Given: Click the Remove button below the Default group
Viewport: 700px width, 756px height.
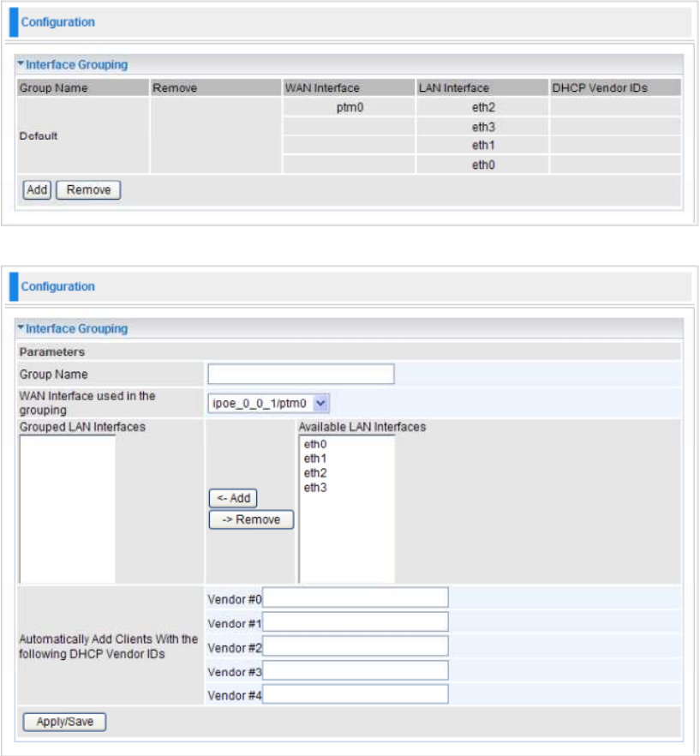Looking at the screenshot, I should (88, 190).
